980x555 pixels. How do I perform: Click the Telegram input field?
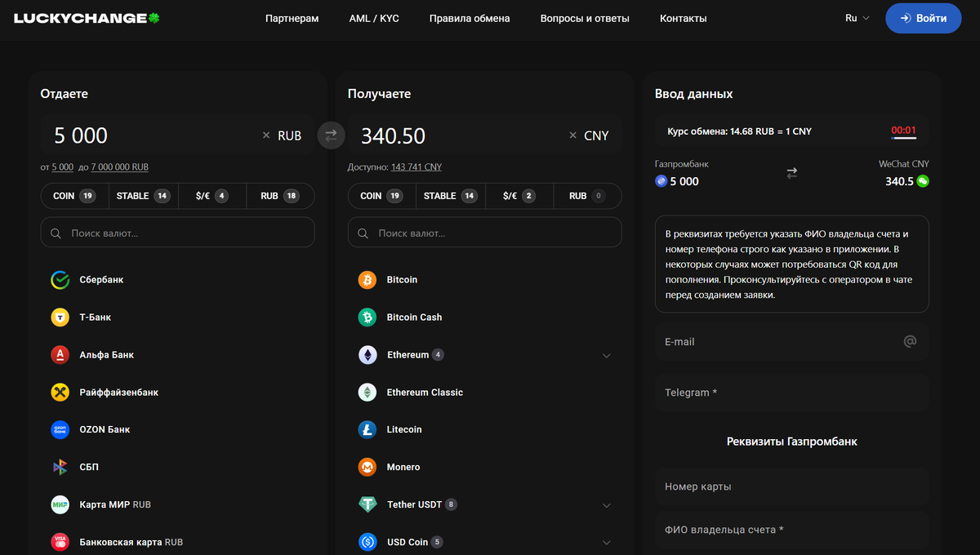(x=792, y=392)
